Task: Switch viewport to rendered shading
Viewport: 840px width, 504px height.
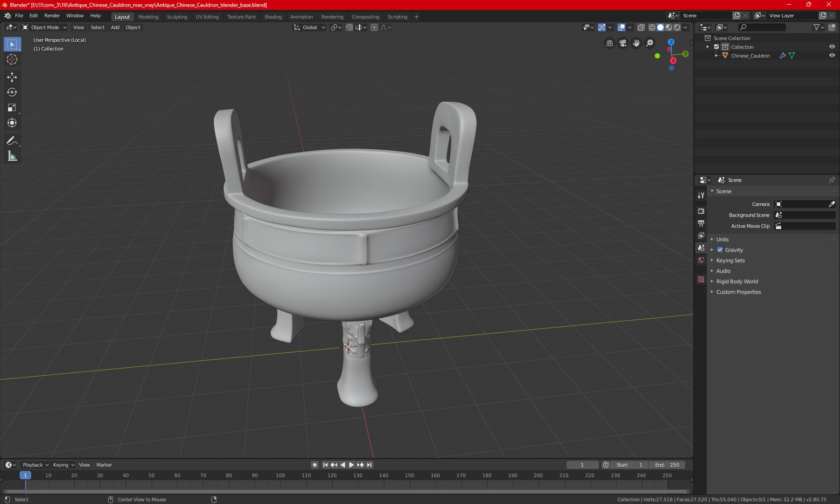Action: coord(677,28)
